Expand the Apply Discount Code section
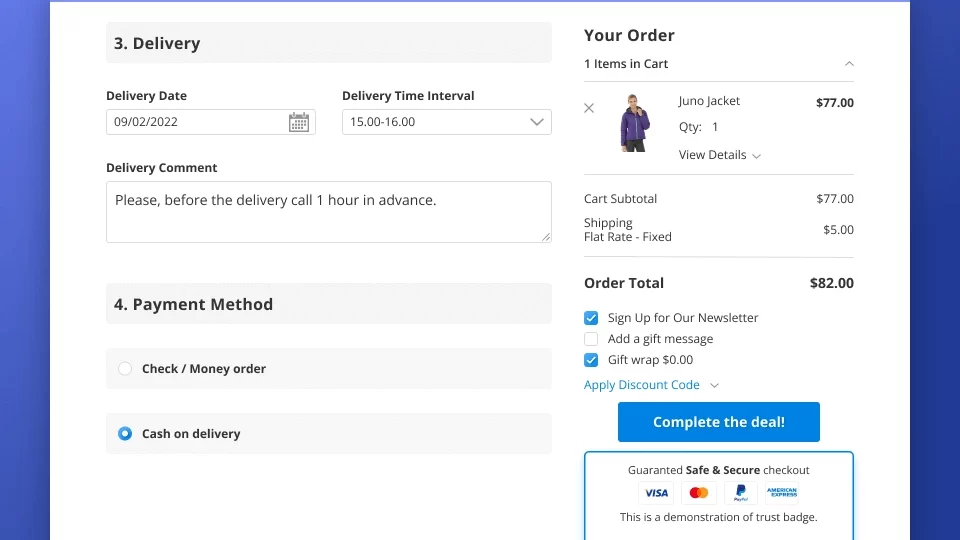This screenshot has width=960, height=540. click(x=651, y=385)
